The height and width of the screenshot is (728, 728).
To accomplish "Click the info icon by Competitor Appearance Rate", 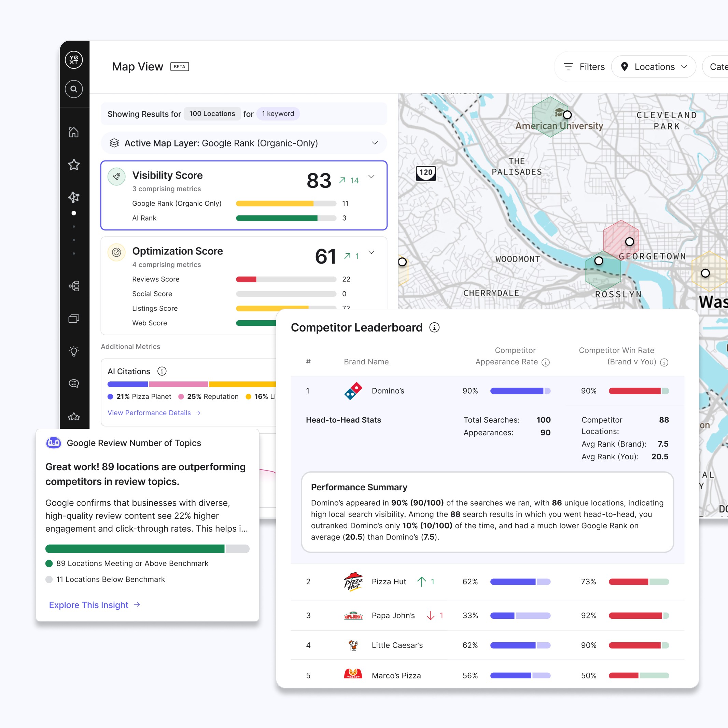I will (545, 362).
